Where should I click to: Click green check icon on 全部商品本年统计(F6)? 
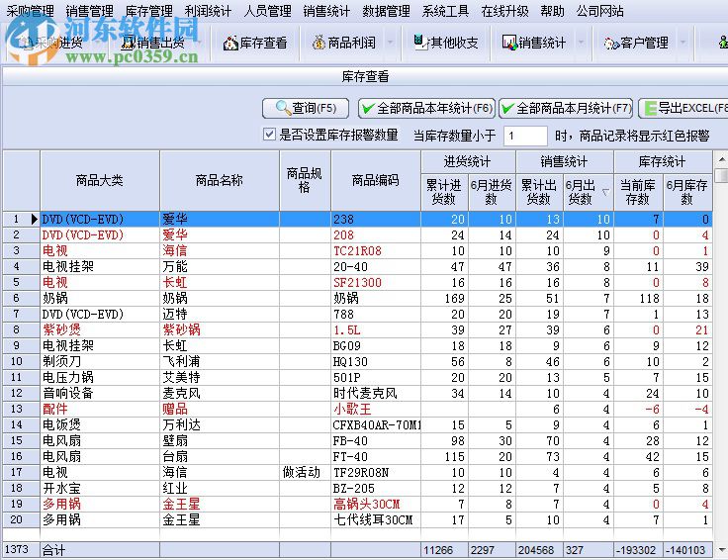click(368, 108)
